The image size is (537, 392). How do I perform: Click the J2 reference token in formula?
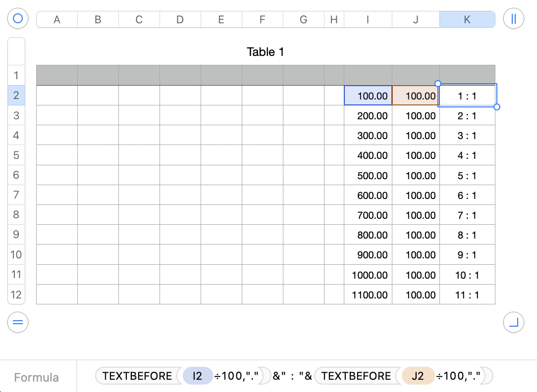tap(418, 376)
